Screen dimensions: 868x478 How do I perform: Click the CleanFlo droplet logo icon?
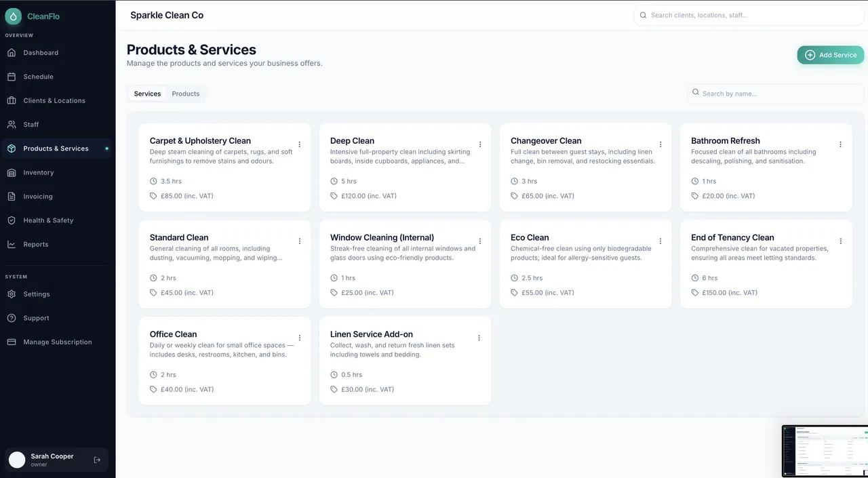14,16
